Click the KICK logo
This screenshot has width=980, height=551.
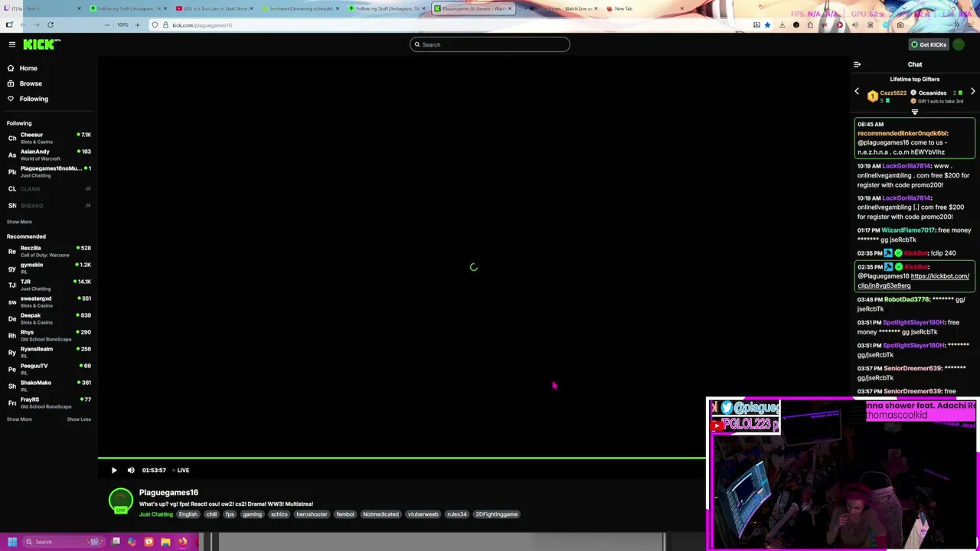tap(41, 44)
